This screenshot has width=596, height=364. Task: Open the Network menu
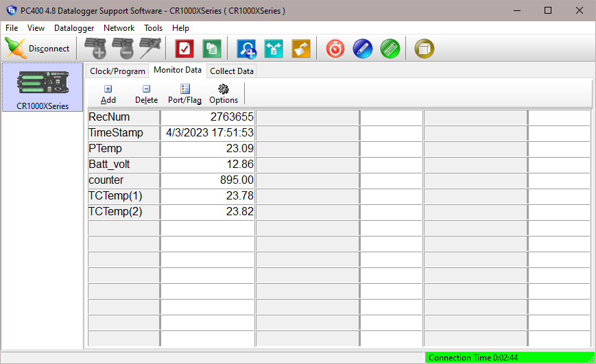119,28
